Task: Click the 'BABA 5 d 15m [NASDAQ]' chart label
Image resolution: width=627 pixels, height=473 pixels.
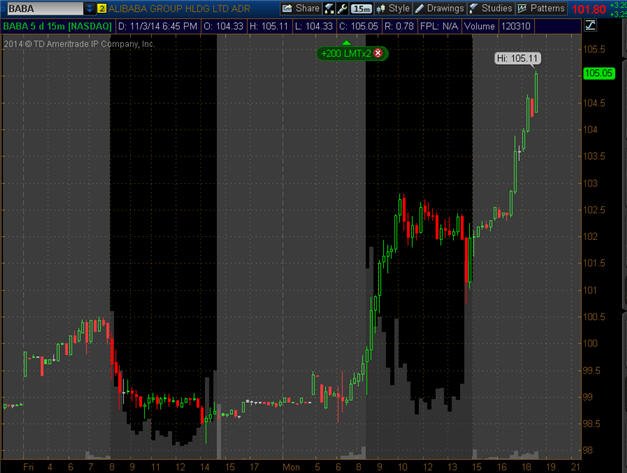Action: [x=57, y=26]
